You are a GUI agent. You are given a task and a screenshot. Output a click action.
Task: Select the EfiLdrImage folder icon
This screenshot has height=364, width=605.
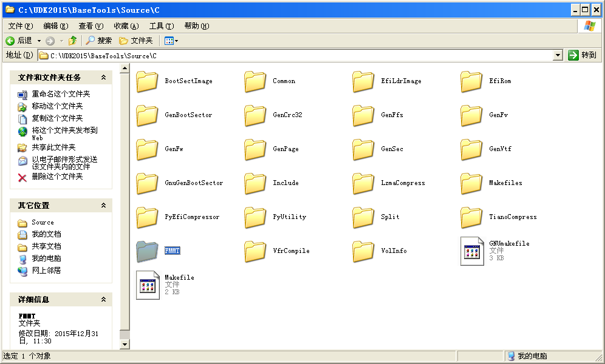363,81
